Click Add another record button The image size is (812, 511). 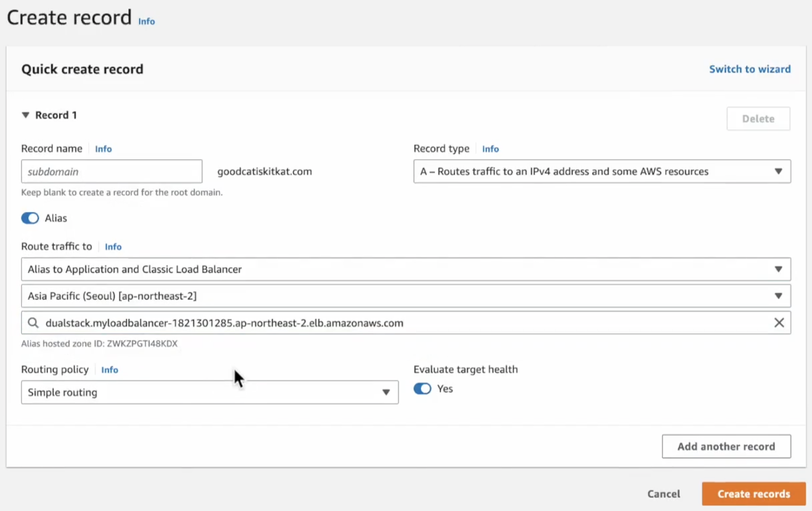[726, 446]
